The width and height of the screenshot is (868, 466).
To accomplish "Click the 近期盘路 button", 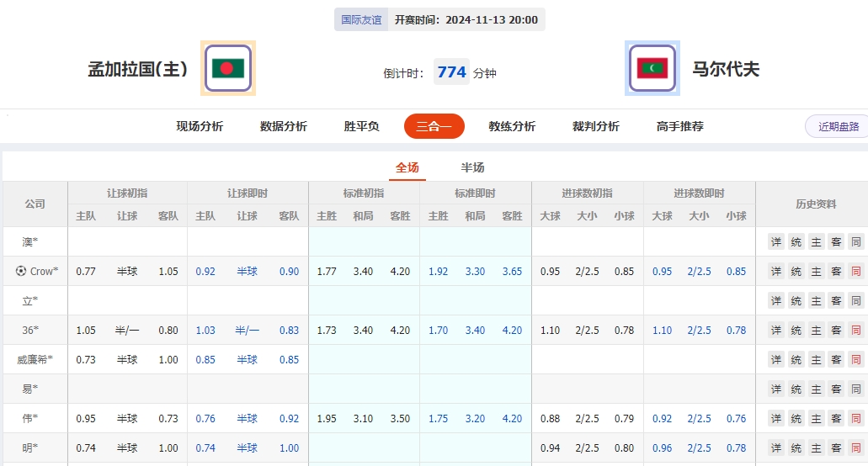I will click(x=838, y=126).
